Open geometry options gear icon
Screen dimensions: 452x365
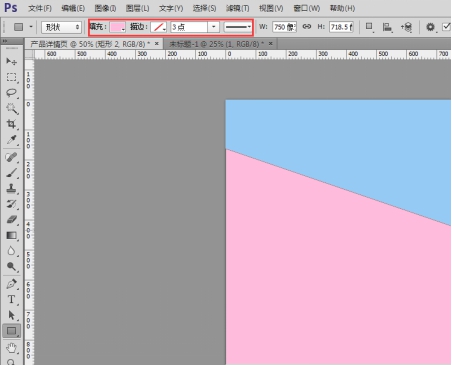(x=430, y=27)
